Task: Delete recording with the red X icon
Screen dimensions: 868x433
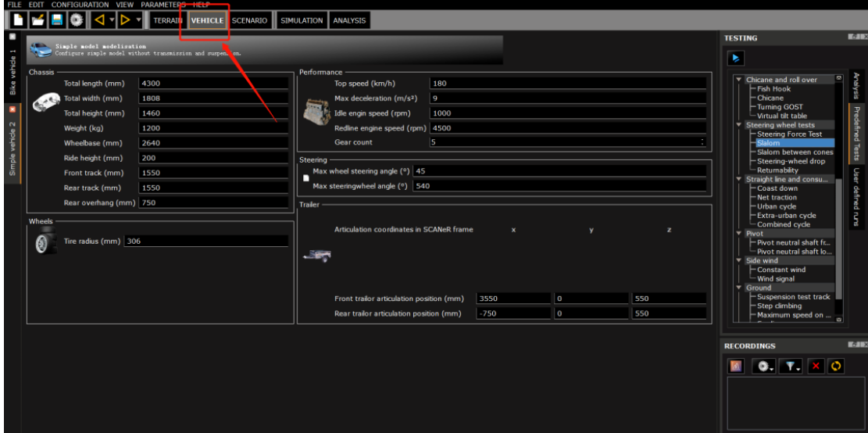Action: [816, 366]
